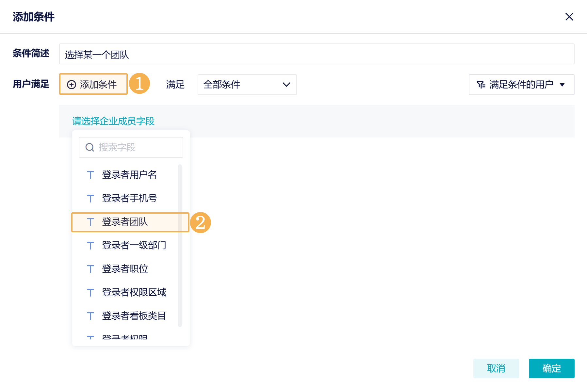Focus the 搜索字段 search box

click(137, 147)
